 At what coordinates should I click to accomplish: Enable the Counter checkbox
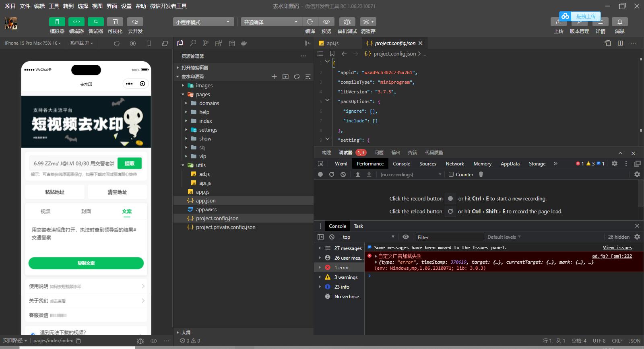click(x=451, y=174)
